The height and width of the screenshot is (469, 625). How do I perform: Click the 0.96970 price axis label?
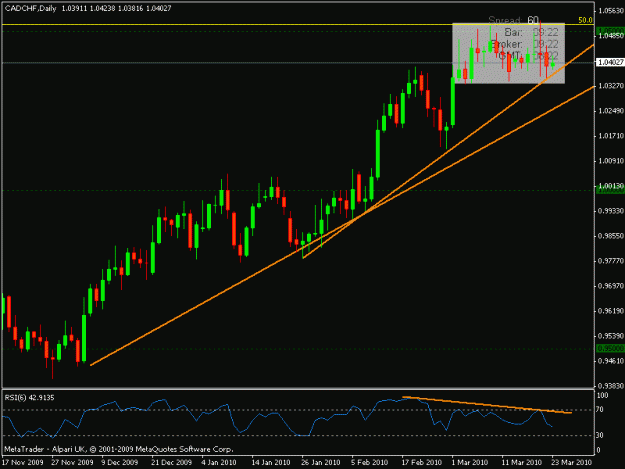(x=611, y=286)
